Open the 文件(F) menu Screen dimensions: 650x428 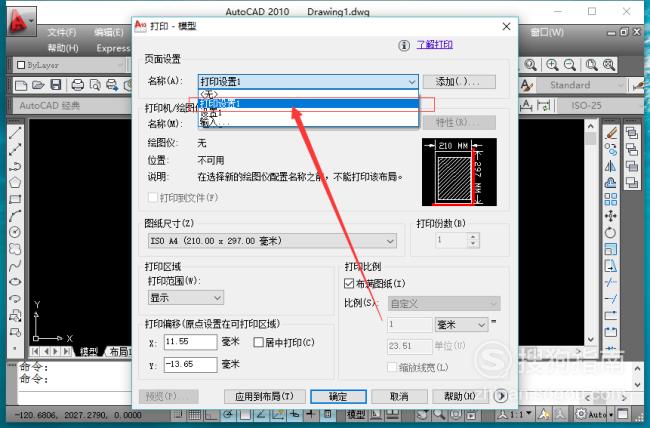(62, 32)
